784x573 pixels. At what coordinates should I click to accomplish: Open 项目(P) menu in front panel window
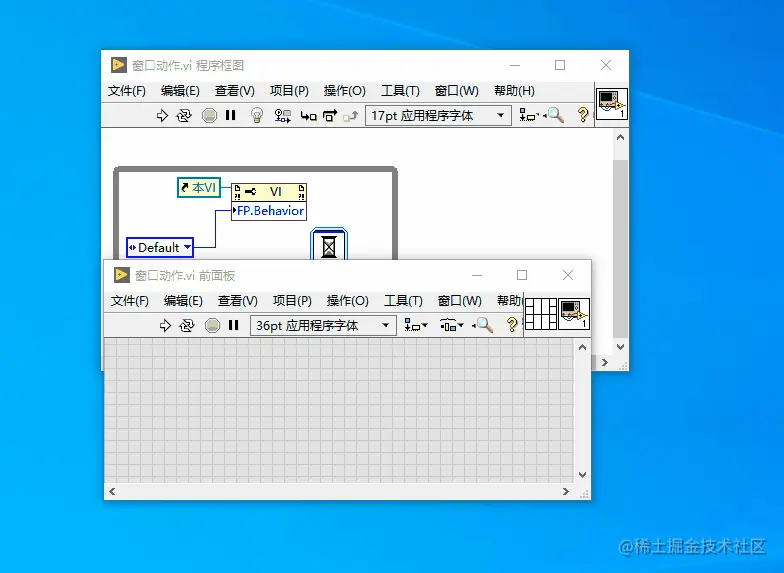292,301
